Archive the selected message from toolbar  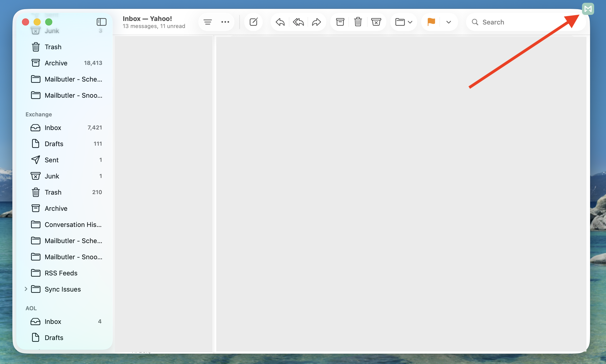coord(340,22)
